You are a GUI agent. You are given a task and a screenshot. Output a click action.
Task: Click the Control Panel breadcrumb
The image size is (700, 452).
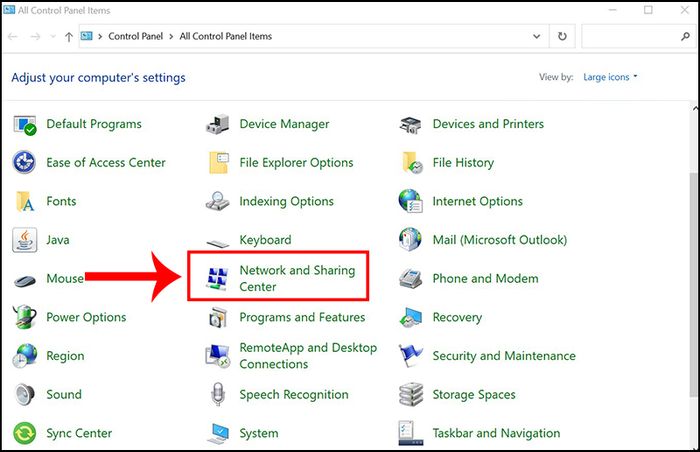(x=136, y=36)
